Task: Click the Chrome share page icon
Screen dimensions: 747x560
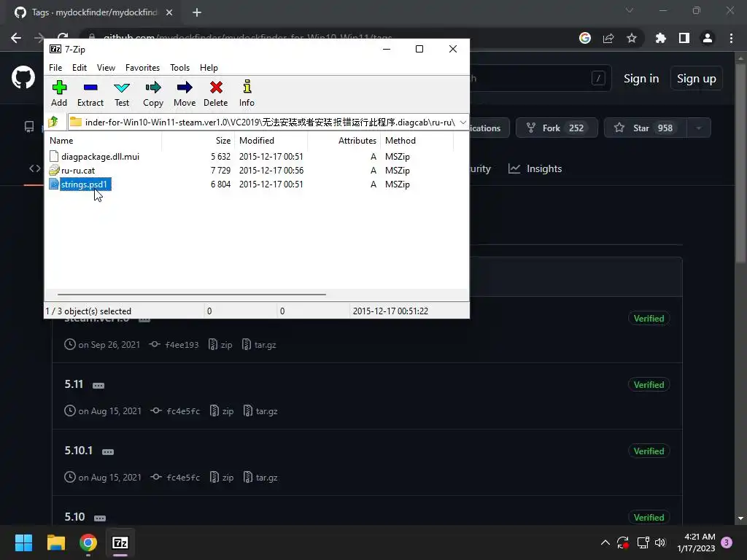Action: click(x=608, y=38)
